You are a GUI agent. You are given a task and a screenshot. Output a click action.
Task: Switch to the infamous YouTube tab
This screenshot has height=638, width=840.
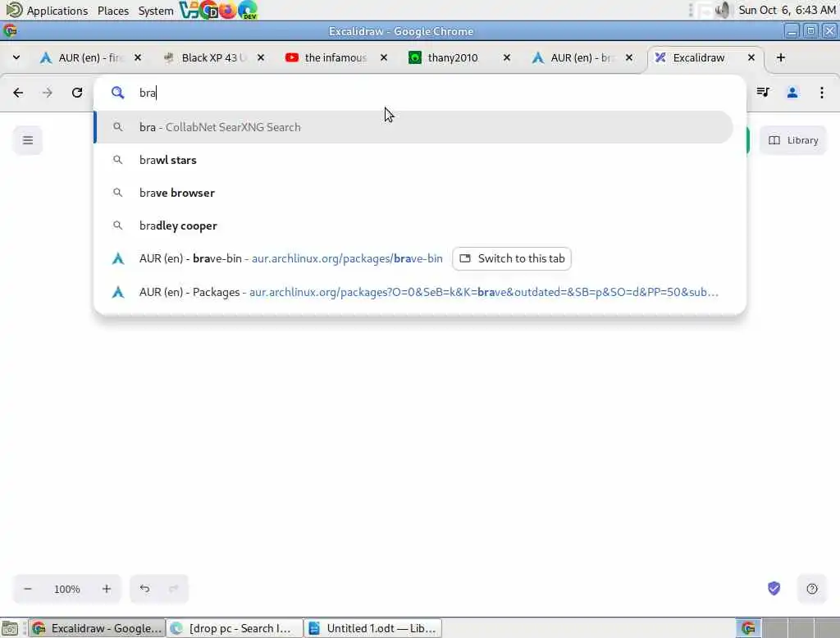[335, 57]
